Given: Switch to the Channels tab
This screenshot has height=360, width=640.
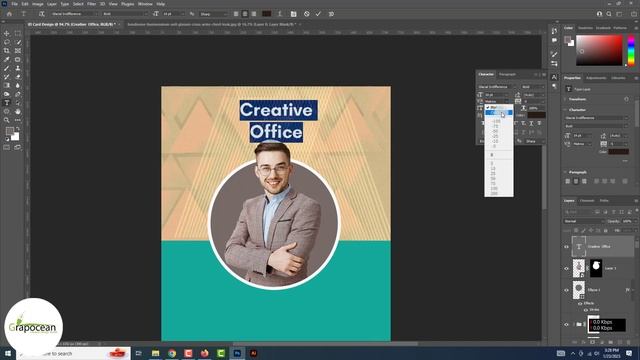Looking at the screenshot, I should tap(587, 201).
